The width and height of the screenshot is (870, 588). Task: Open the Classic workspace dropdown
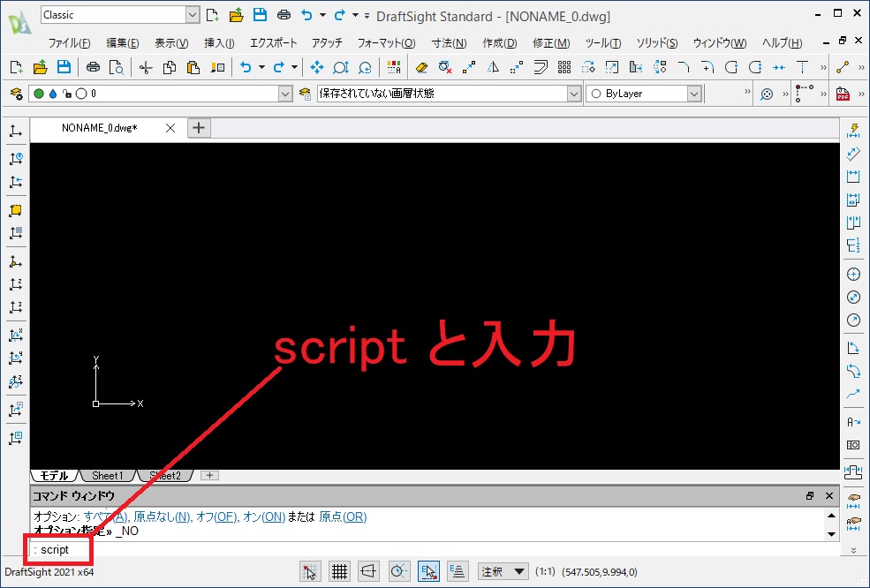coord(193,15)
